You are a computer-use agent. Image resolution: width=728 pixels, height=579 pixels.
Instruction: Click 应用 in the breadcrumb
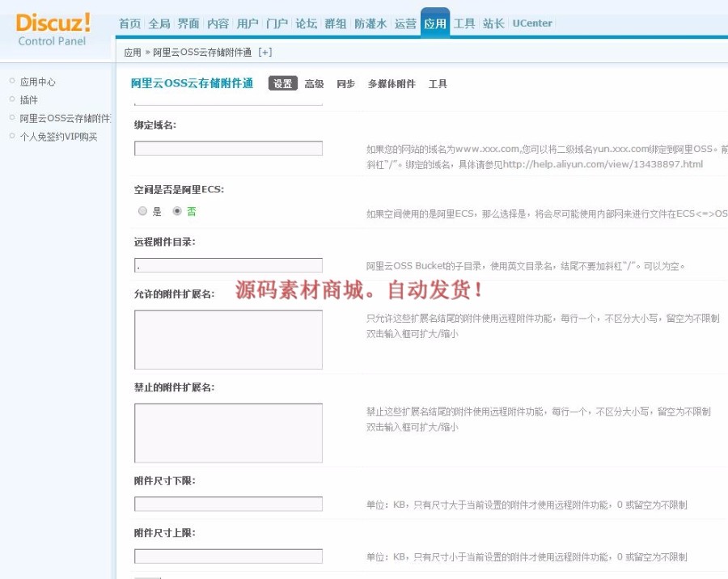[133, 53]
